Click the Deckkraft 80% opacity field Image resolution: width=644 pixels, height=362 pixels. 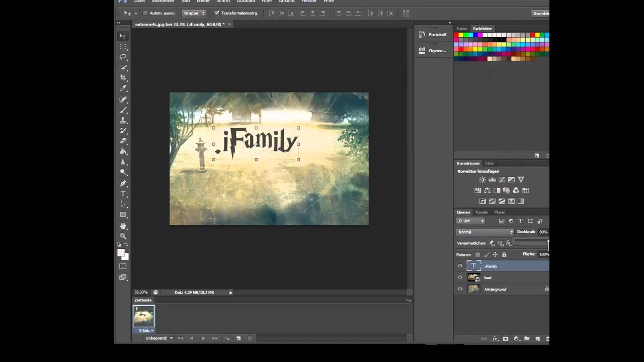(543, 232)
